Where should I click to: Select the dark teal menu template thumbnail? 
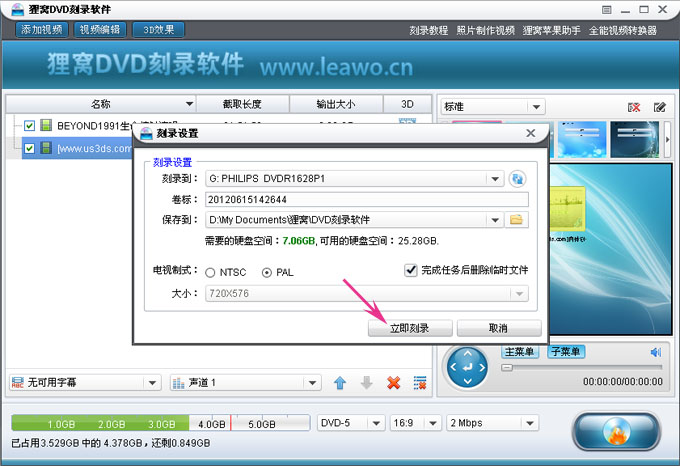635,139
